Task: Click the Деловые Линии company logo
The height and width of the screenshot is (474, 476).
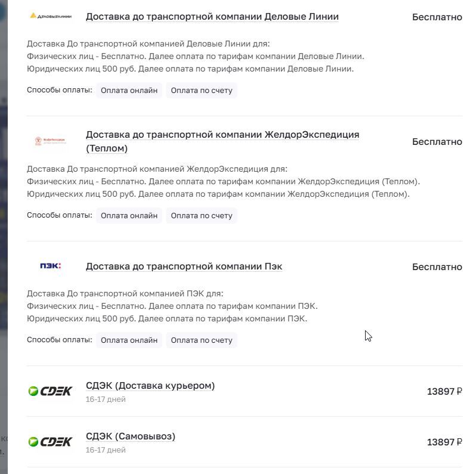Action: click(51, 16)
